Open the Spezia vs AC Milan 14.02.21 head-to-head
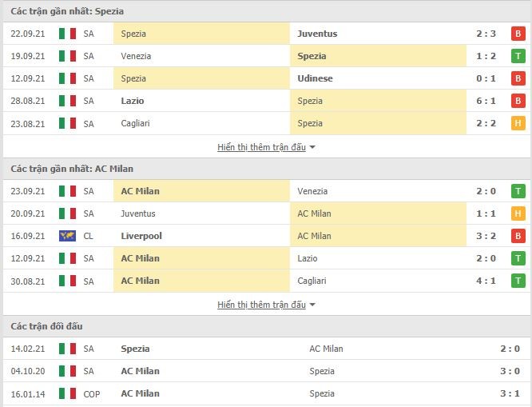The height and width of the screenshot is (407, 532). 266,349
